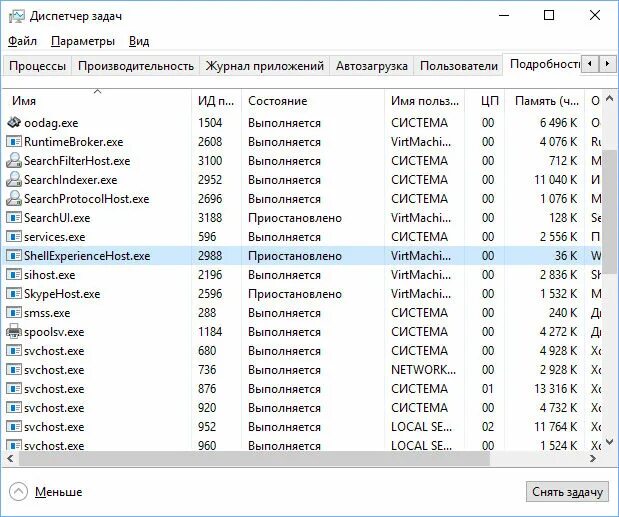Screen dimensions: 619x517
Task: Click memory value 11 040 K
Action: [x=555, y=180]
